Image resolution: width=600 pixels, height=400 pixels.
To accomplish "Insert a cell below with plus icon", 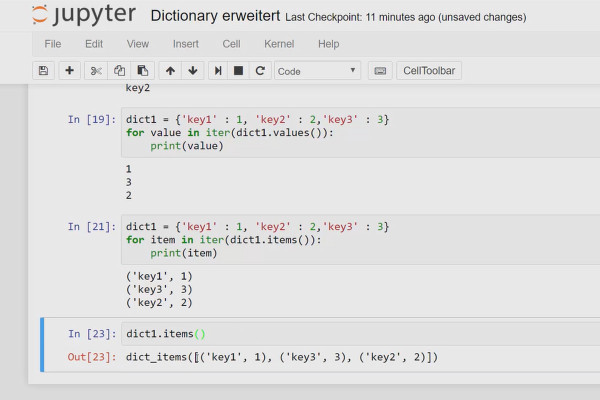I will point(69,71).
